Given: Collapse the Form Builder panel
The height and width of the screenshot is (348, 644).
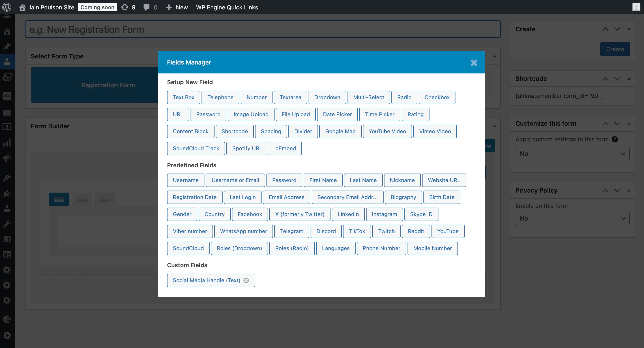Looking at the screenshot, I should (494, 126).
